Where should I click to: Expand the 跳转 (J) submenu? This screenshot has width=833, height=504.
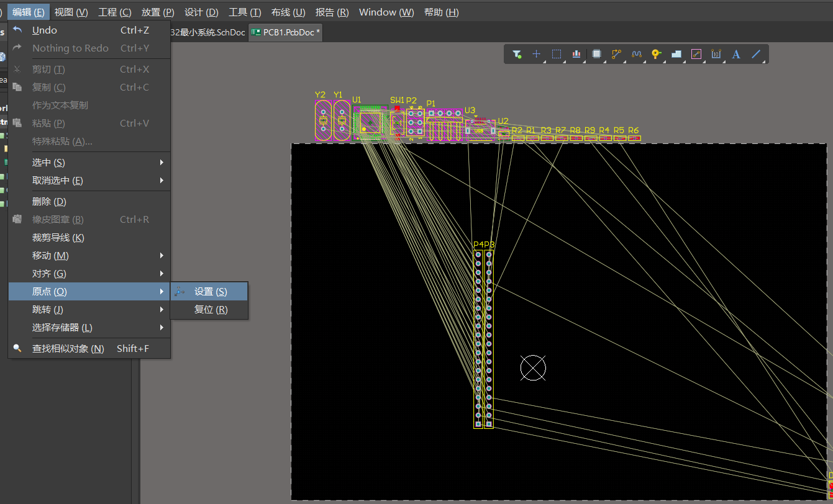pos(89,309)
